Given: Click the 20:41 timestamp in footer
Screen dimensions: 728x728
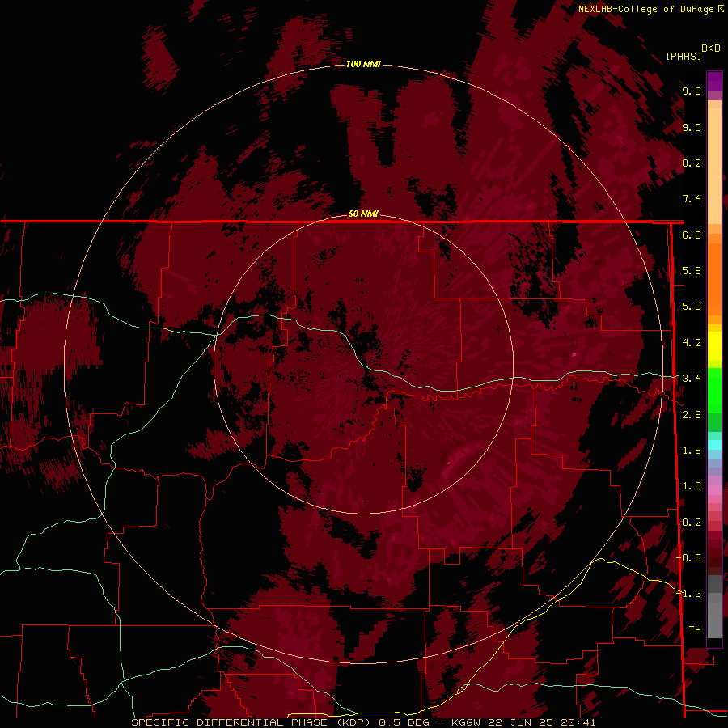Looking at the screenshot, I should (x=578, y=722).
